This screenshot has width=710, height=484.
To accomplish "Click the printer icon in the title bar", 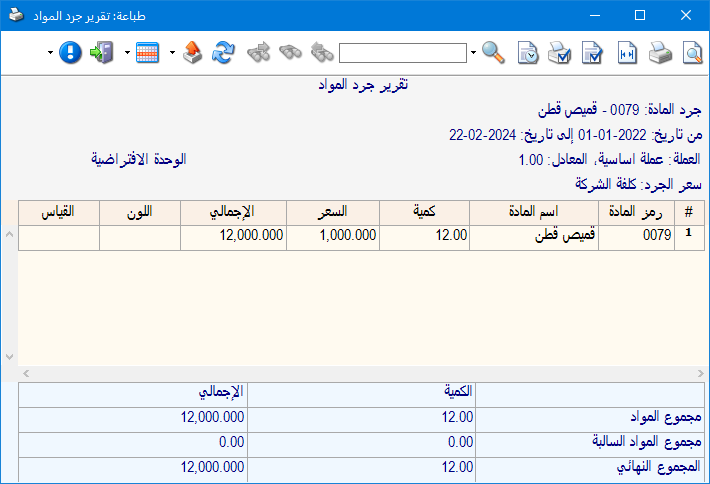I will point(16,15).
